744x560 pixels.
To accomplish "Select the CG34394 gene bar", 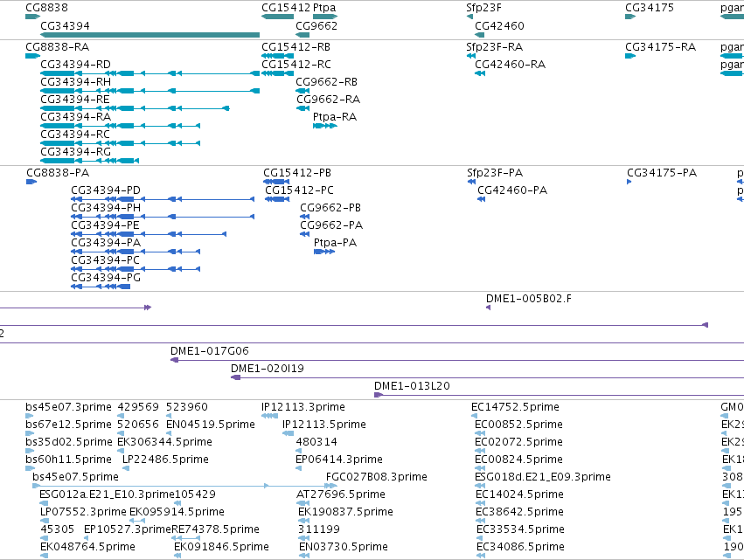I will tap(150, 35).
